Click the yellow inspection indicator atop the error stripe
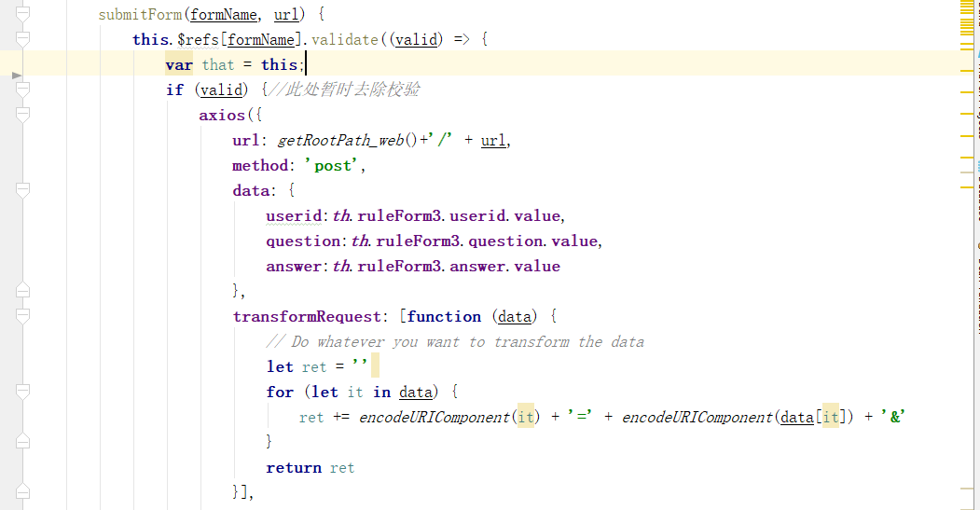The width and height of the screenshot is (980, 510). click(x=966, y=7)
